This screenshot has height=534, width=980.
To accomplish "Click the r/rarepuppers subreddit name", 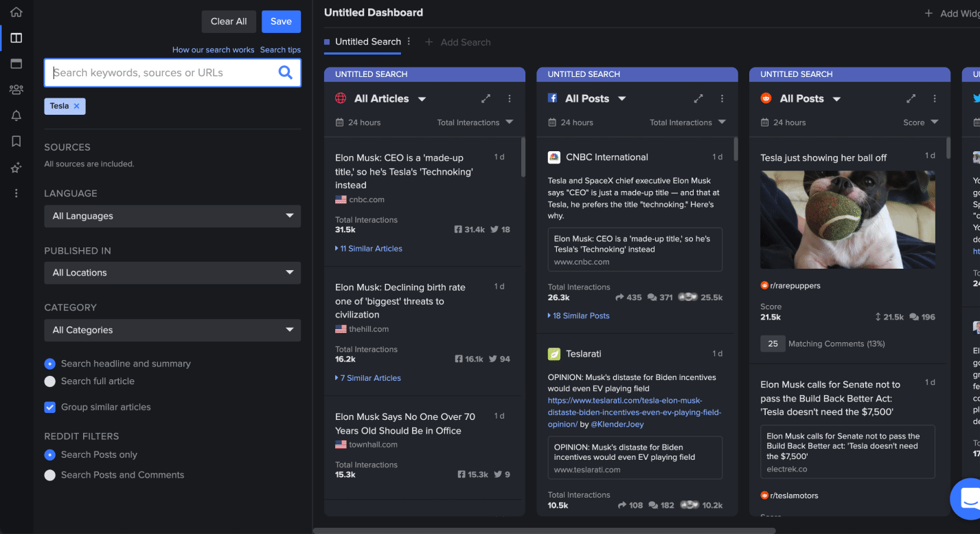I will coord(795,286).
